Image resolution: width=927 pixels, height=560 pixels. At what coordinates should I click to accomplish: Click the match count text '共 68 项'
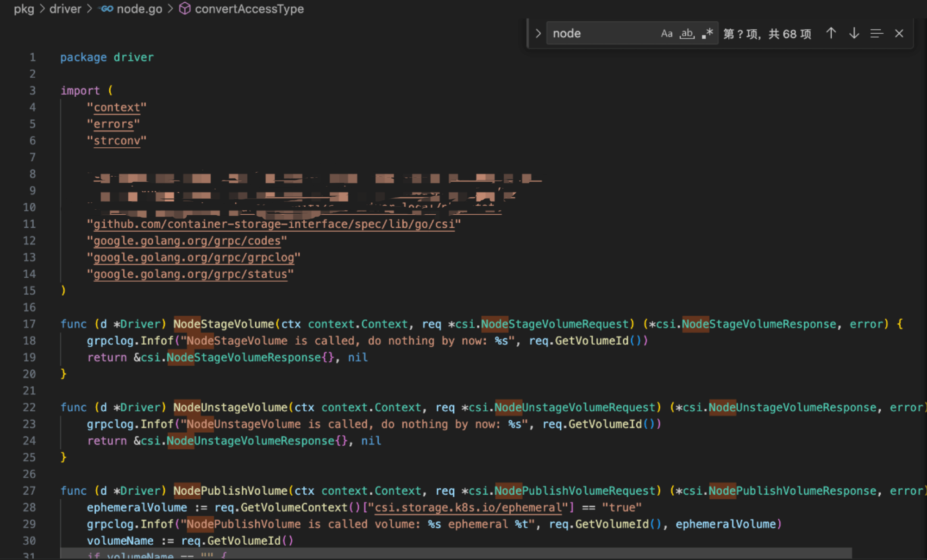click(790, 34)
